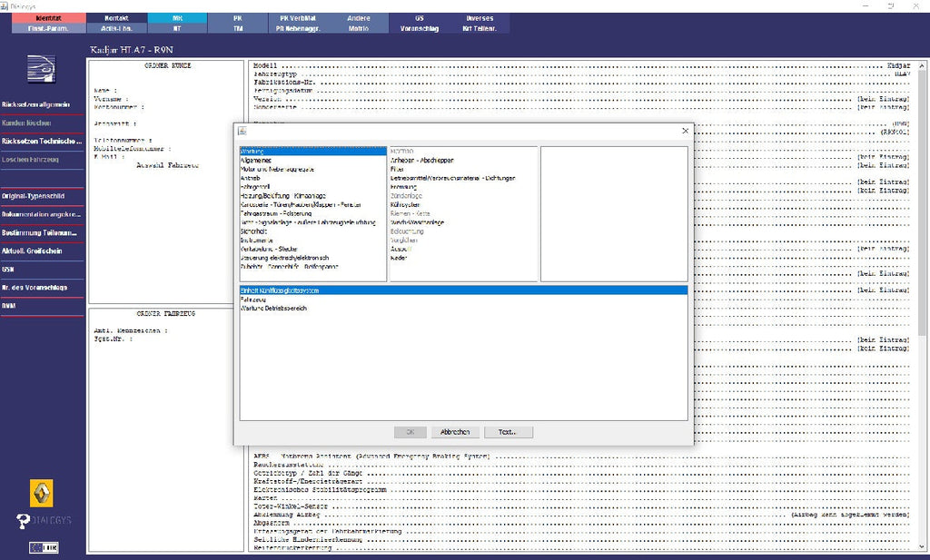Open the Voranschlag tab
This screenshot has width=930, height=560.
click(420, 28)
